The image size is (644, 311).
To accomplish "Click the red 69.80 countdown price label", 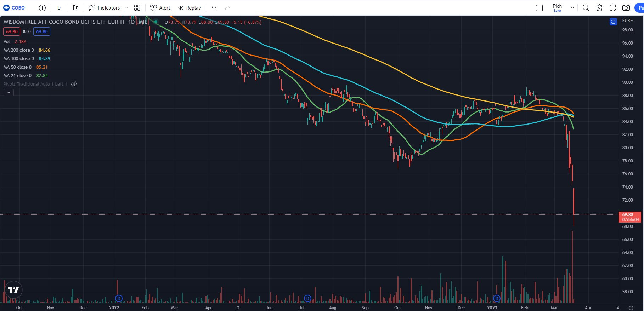I will tap(631, 217).
